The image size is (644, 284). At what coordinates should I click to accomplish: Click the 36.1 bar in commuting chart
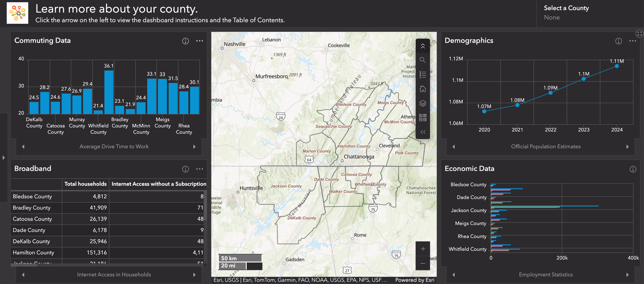(109, 92)
